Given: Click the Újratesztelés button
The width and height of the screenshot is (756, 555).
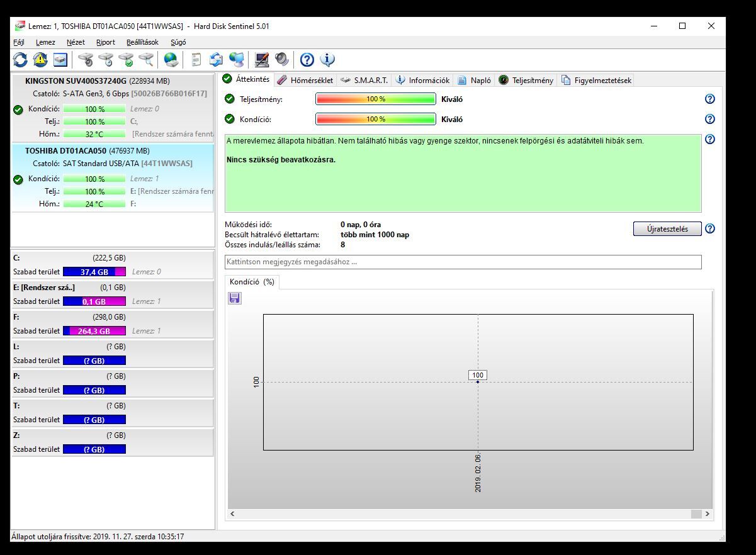Looking at the screenshot, I should 667,229.
